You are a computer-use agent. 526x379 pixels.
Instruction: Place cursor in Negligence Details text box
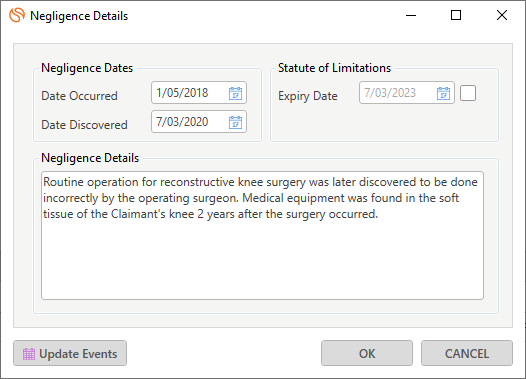(262, 235)
